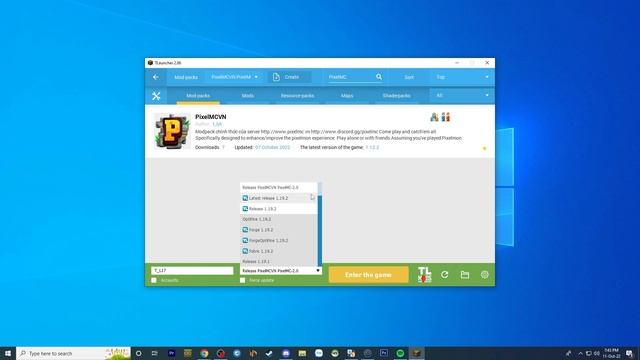Viewport: 640px width, 360px height.
Task: Open the TL mods icon in bottom bar
Action: pos(424,275)
